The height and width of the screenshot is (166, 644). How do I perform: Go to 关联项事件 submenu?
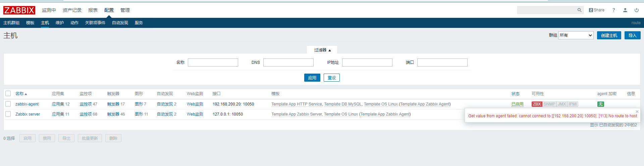pyautogui.click(x=95, y=23)
